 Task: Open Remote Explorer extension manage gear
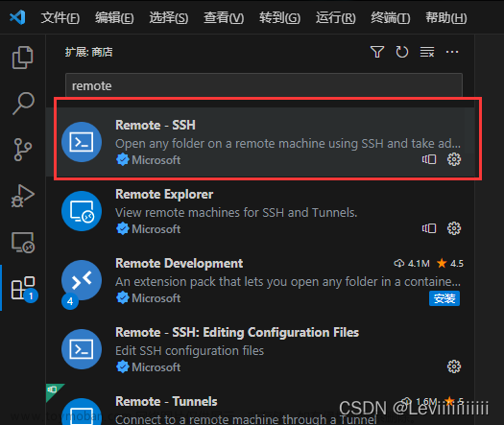pyautogui.click(x=454, y=228)
